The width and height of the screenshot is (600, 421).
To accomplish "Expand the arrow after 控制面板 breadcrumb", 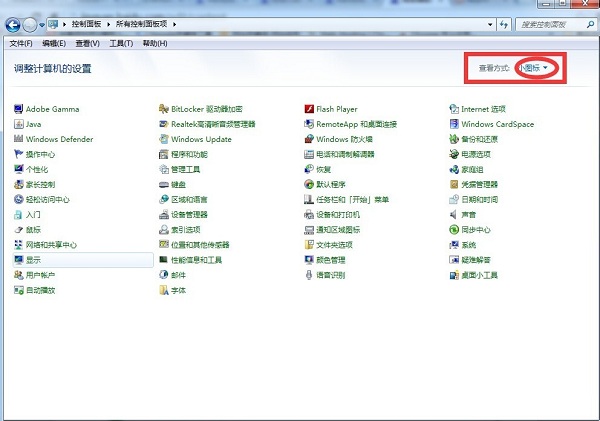I will [x=108, y=24].
